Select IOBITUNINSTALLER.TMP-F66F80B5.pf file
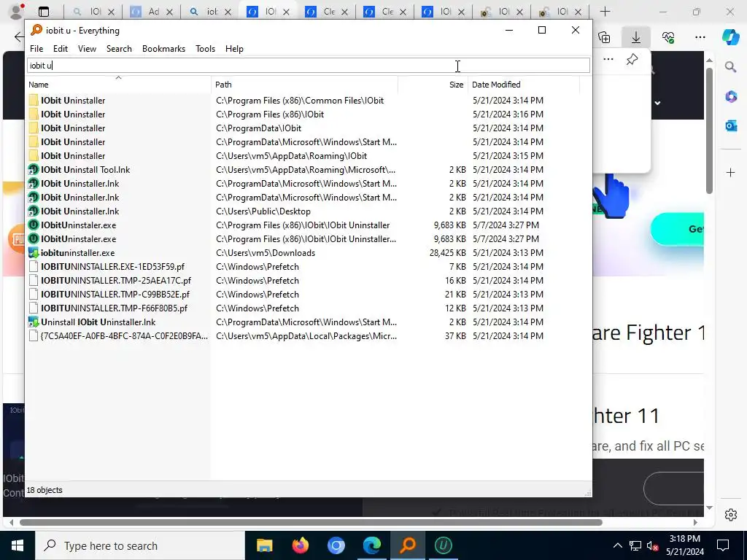This screenshot has width=747, height=560. [x=114, y=308]
